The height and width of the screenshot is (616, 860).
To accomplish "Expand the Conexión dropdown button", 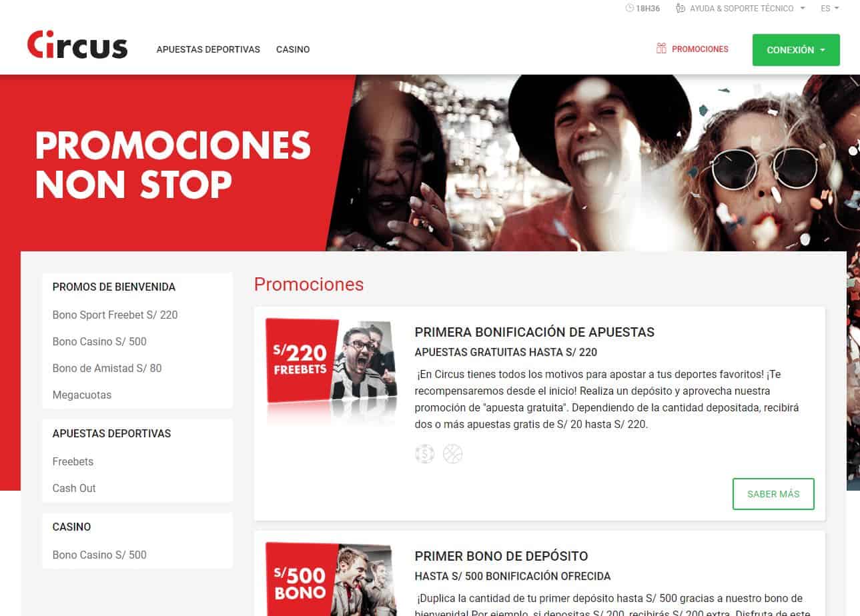I will click(x=796, y=50).
